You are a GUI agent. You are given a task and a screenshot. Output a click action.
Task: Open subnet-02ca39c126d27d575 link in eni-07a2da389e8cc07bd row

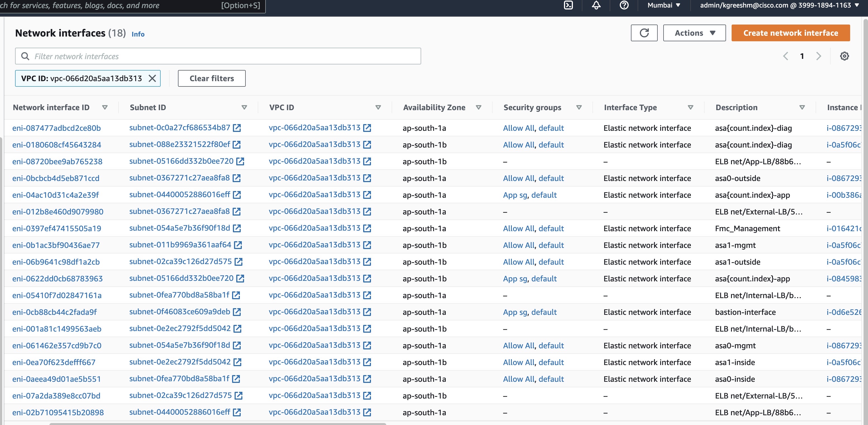(180, 395)
